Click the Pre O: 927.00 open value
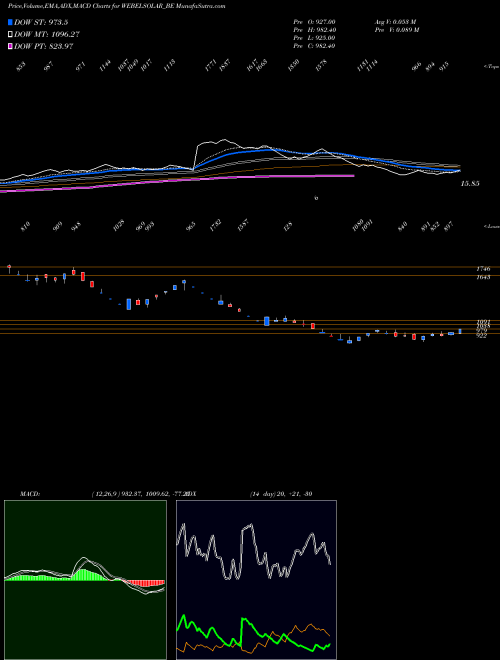The image size is (500, 660). [314, 22]
